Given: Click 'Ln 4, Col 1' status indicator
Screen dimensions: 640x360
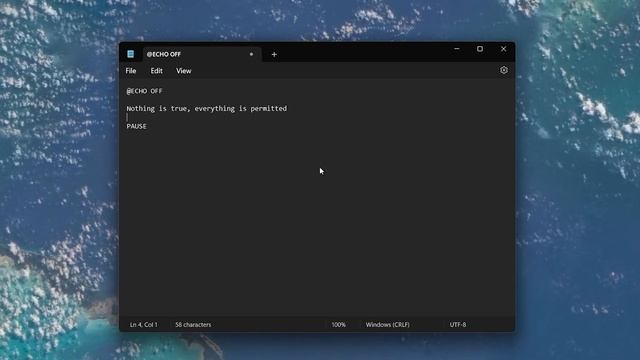Looking at the screenshot, I should tap(144, 325).
